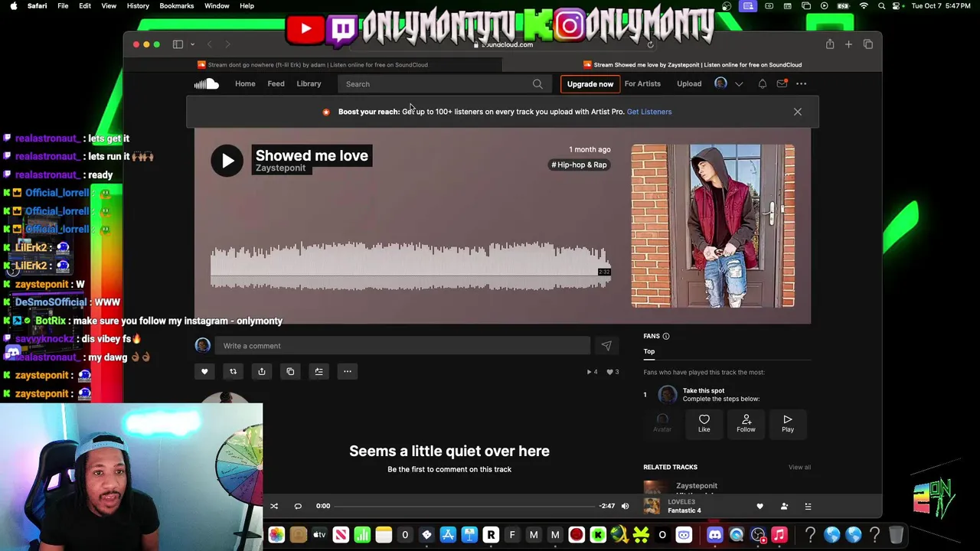The height and width of the screenshot is (551, 980).
Task: Go to Upload page
Action: pyautogui.click(x=689, y=83)
